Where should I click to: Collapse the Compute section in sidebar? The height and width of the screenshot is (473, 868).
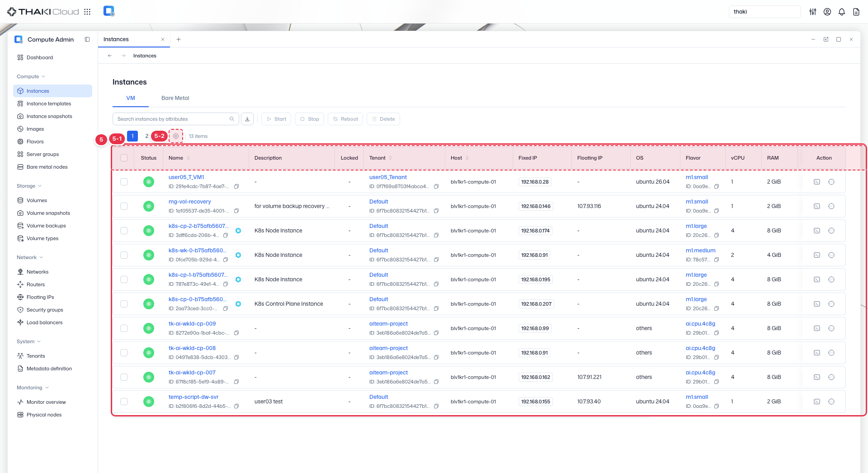pyautogui.click(x=31, y=76)
